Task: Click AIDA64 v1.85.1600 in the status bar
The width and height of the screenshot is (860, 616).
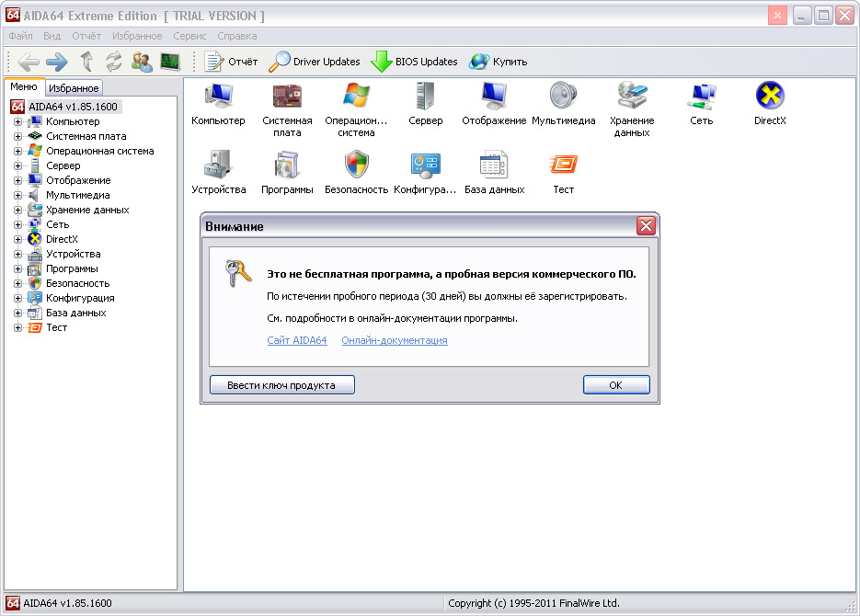Action: point(67,603)
